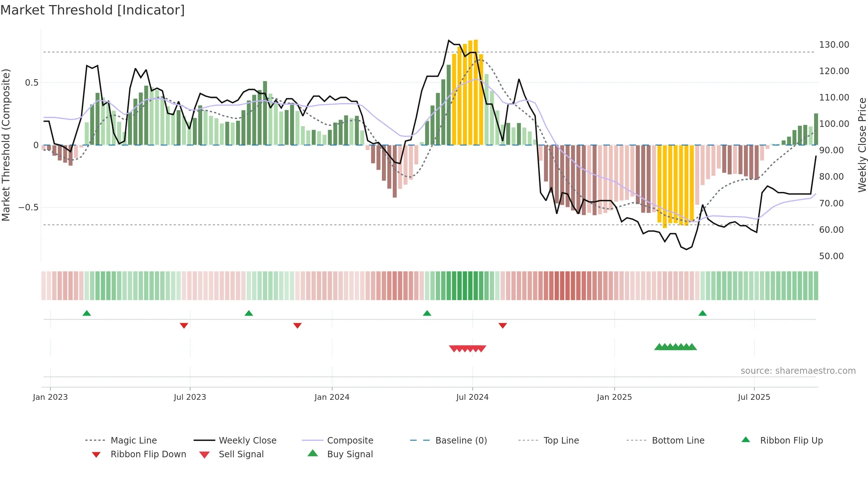Click the 60.00 price axis label
Viewport: 868px width, 488px height.
pyautogui.click(x=831, y=230)
